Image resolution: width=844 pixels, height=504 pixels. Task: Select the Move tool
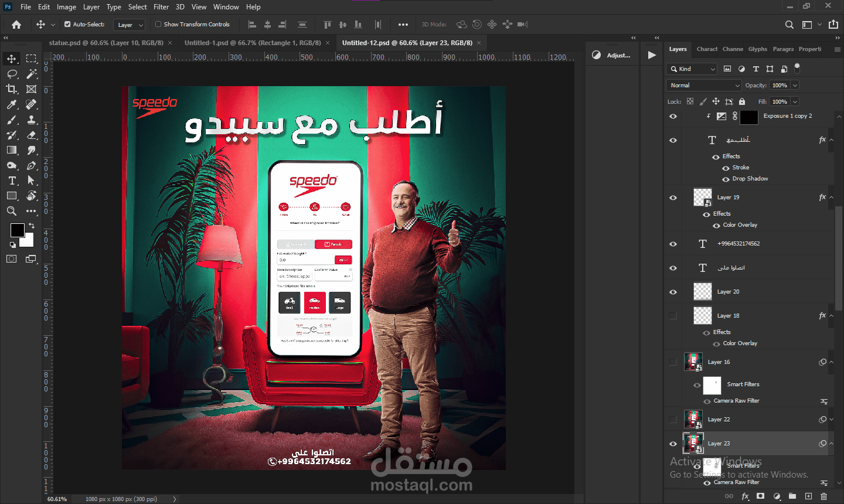12,59
